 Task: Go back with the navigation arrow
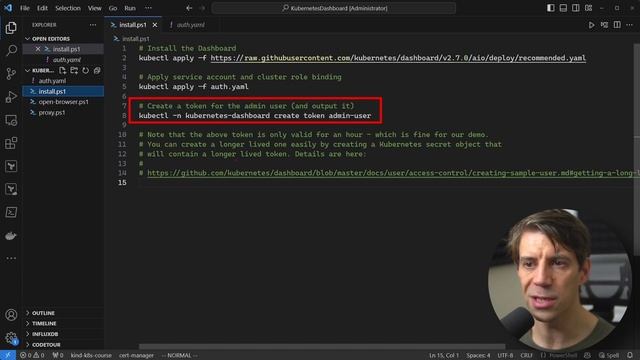[x=189, y=8]
